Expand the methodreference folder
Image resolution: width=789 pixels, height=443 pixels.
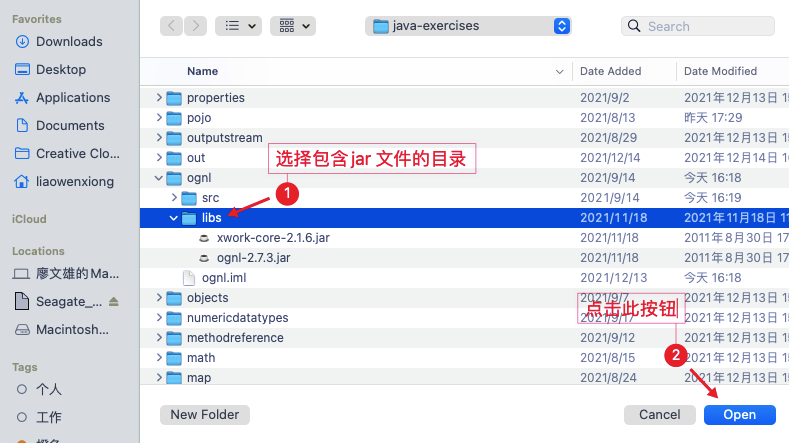(159, 337)
